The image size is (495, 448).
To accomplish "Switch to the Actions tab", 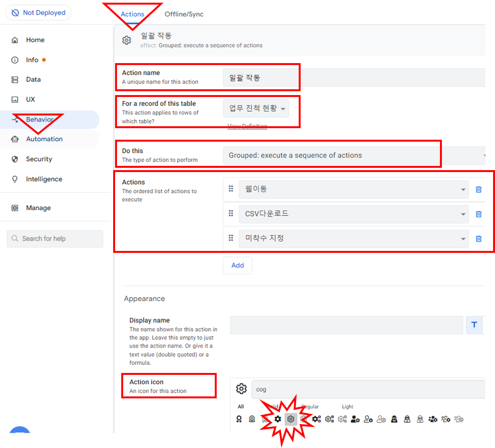I will point(132,14).
